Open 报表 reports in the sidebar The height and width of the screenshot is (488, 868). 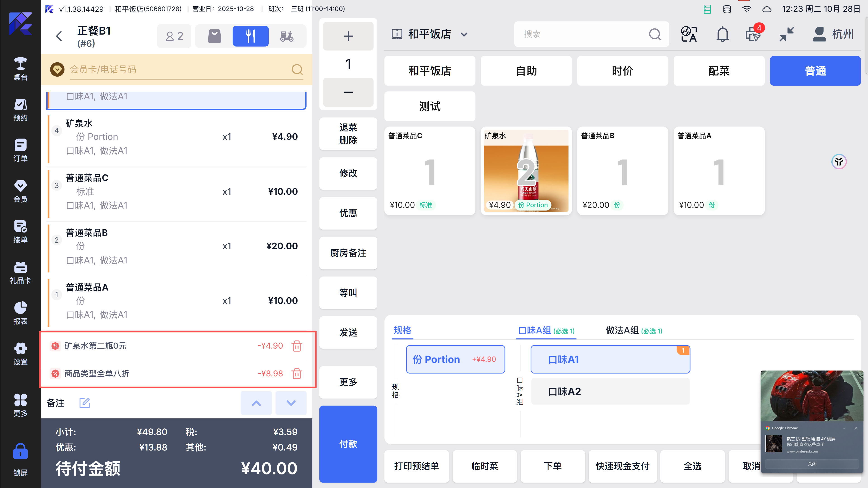pyautogui.click(x=20, y=313)
